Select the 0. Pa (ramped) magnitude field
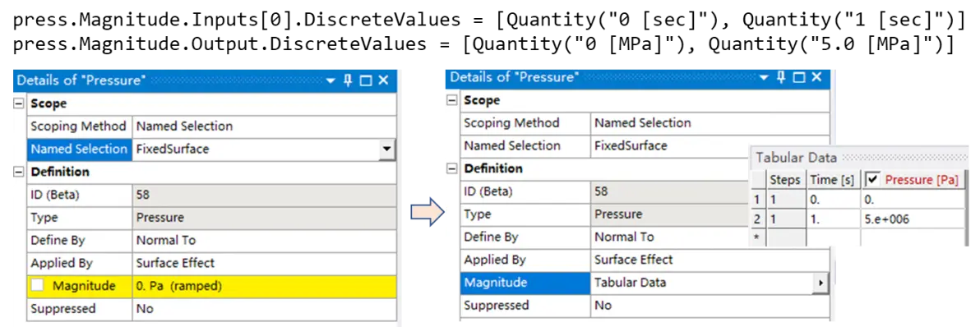980x327 pixels. click(x=264, y=286)
